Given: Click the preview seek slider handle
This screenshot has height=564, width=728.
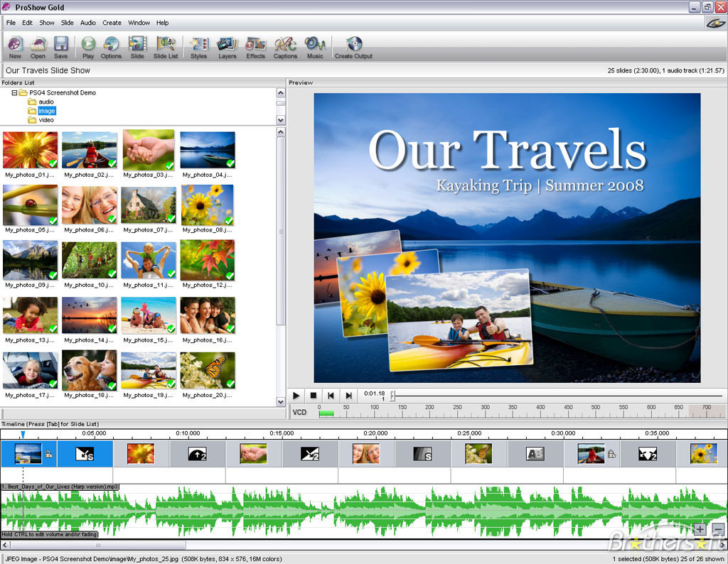Looking at the screenshot, I should coord(392,396).
